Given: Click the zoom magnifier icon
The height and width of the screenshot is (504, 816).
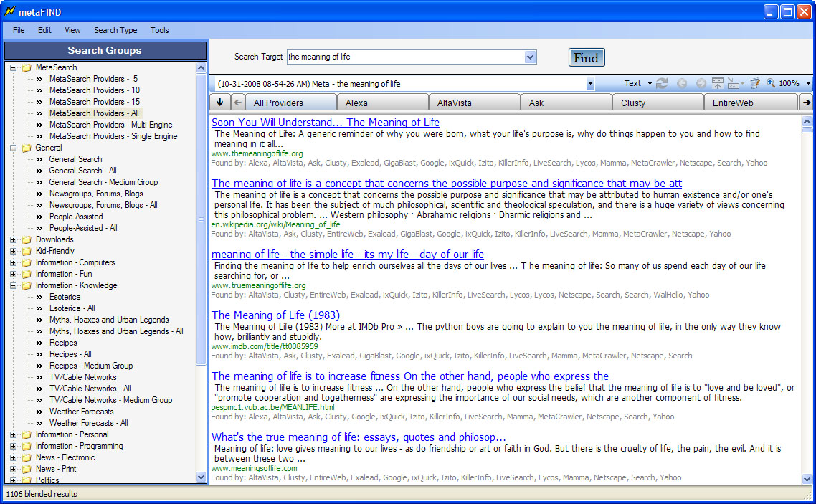Looking at the screenshot, I should pos(771,83).
